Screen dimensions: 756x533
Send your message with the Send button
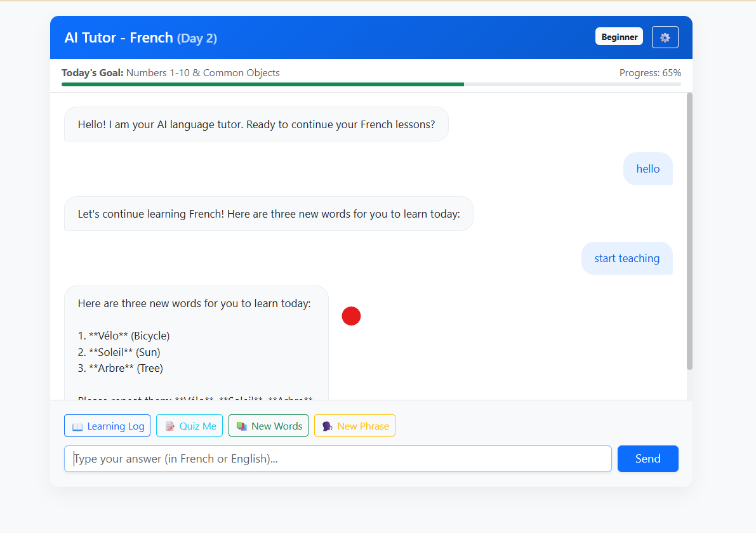click(647, 458)
